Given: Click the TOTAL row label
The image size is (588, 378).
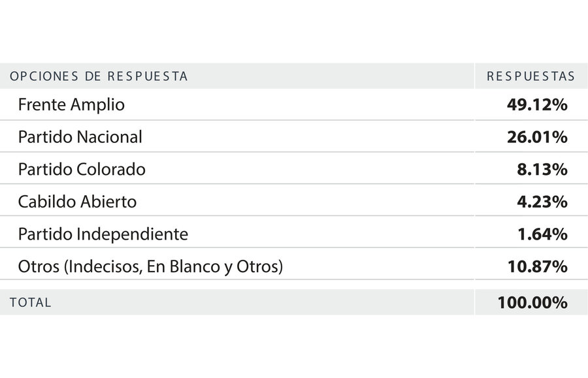Looking at the screenshot, I should coord(30,302).
